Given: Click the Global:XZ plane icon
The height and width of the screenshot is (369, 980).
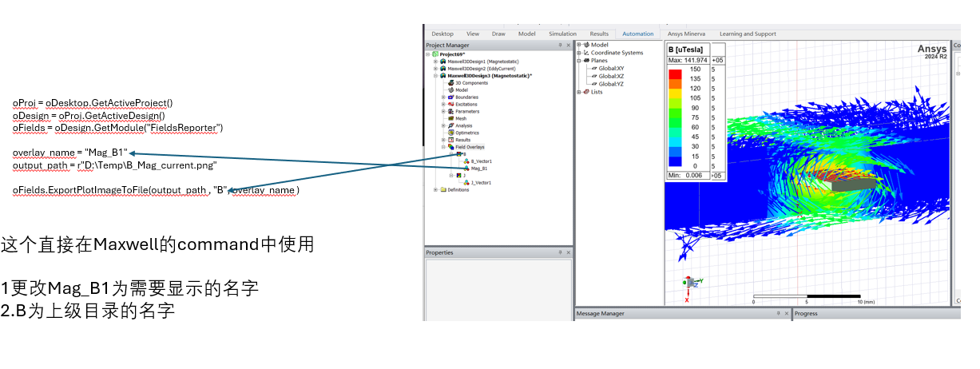Looking at the screenshot, I should (594, 76).
